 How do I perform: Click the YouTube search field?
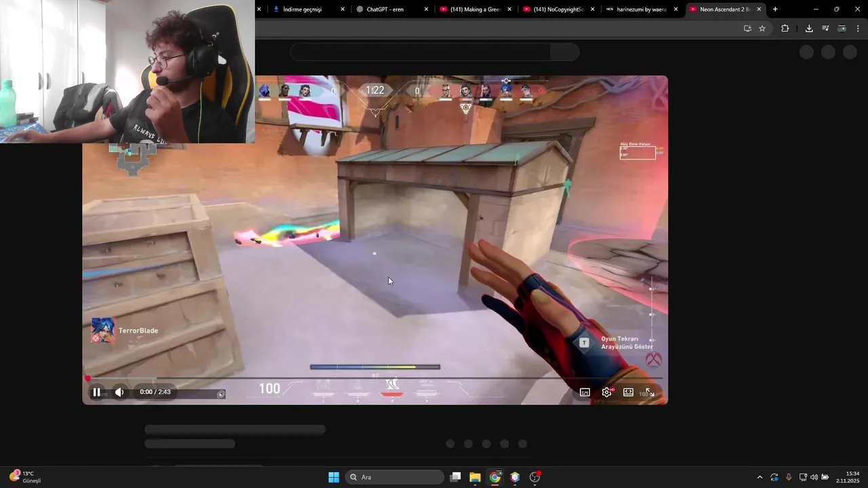tap(420, 52)
